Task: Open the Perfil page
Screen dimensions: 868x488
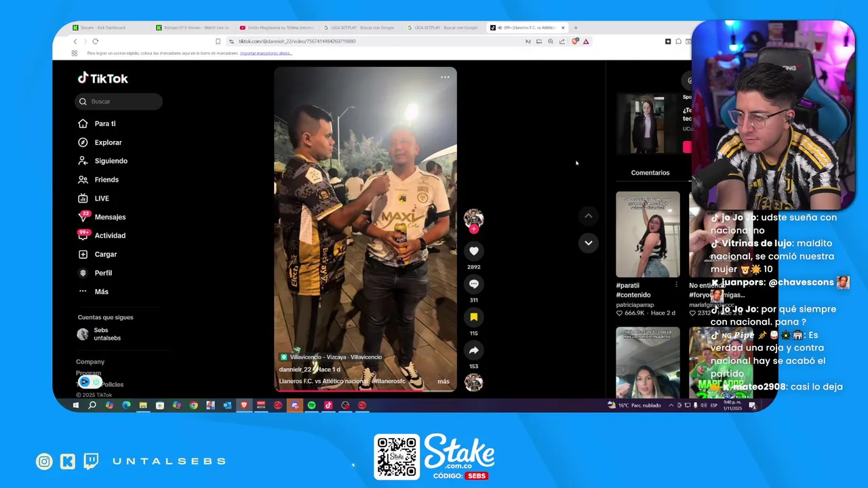Action: click(x=95, y=273)
